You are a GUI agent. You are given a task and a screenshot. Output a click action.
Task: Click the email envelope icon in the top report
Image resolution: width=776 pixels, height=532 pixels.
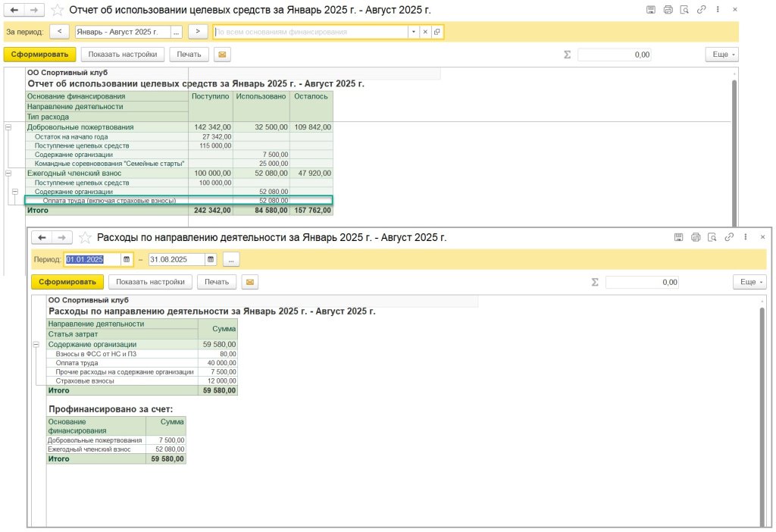(x=222, y=55)
